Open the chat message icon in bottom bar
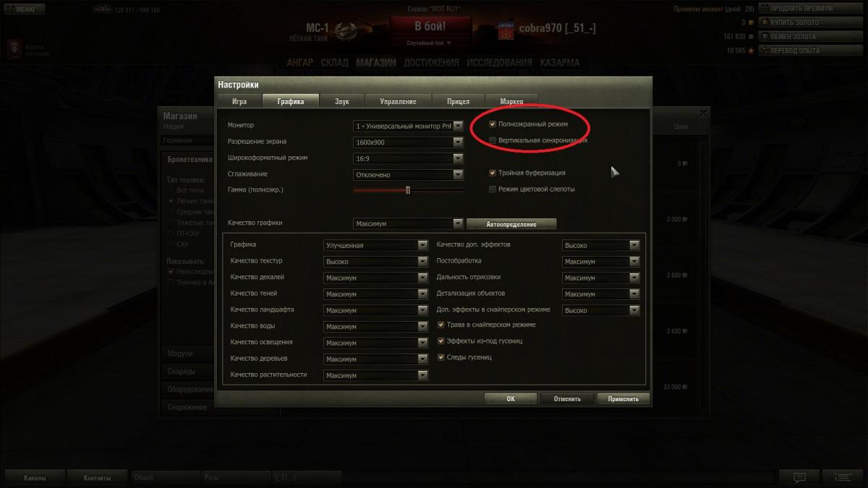The height and width of the screenshot is (488, 868). tap(799, 477)
